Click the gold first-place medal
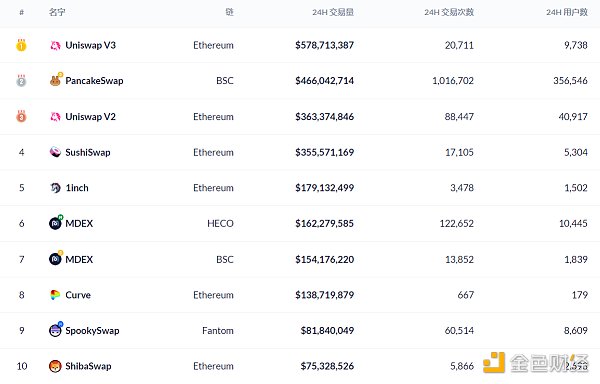Image resolution: width=600 pixels, height=384 pixels. pos(21,45)
